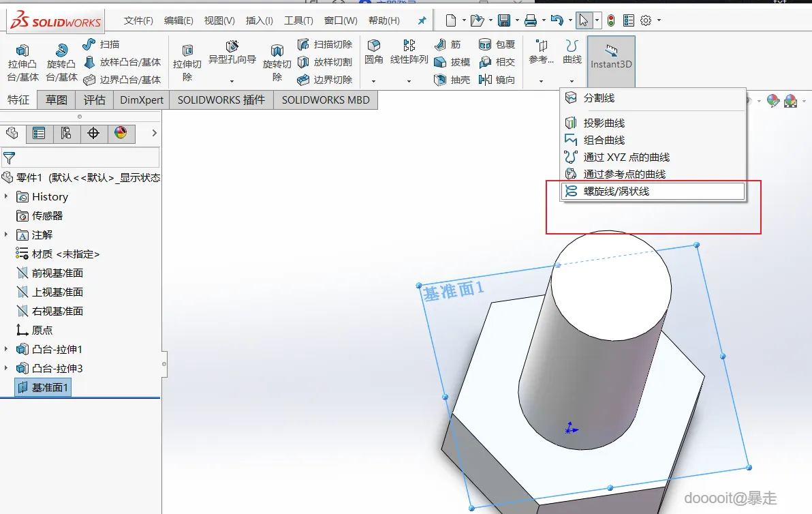Open the 编辑(E) menu
This screenshot has height=514, width=812.
pyautogui.click(x=178, y=20)
